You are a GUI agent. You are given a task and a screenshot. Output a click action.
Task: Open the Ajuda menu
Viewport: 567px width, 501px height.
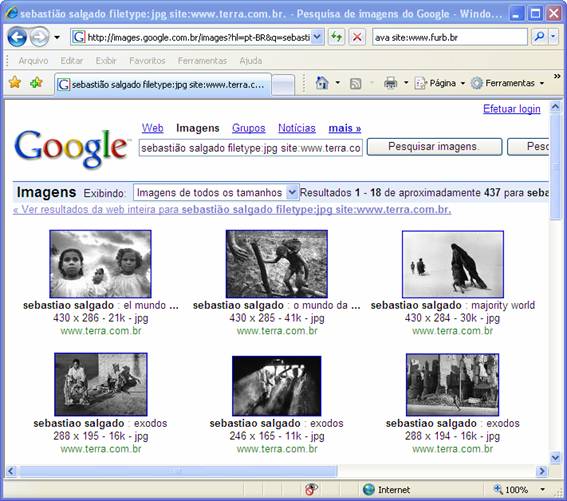[x=251, y=61]
